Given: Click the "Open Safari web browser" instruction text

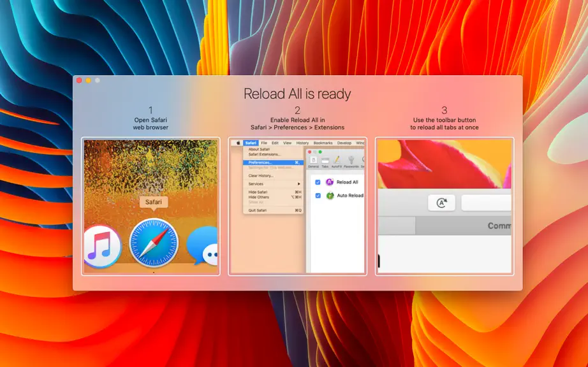Looking at the screenshot, I should pos(151,124).
